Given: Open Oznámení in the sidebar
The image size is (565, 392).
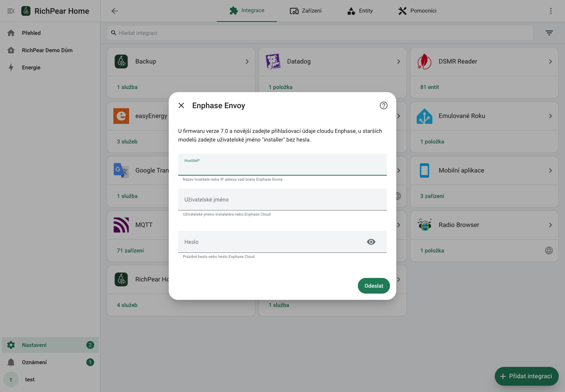Looking at the screenshot, I should point(50,362).
